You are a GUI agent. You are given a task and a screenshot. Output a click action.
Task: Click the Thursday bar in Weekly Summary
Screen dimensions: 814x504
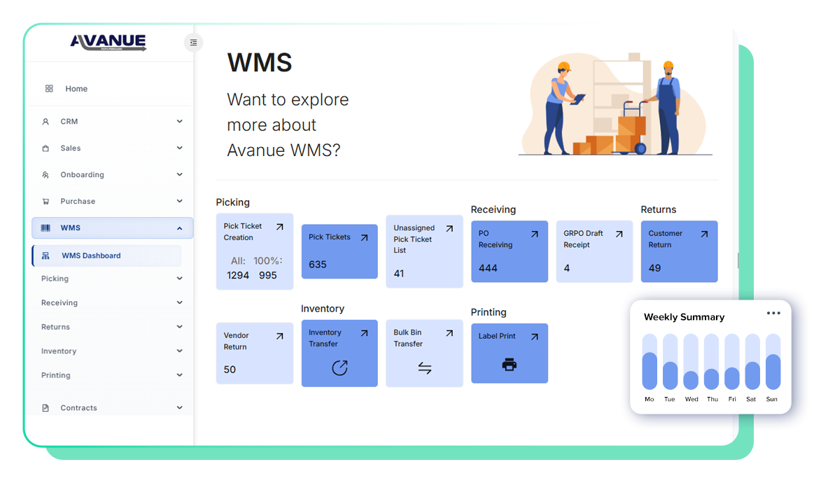(x=711, y=362)
